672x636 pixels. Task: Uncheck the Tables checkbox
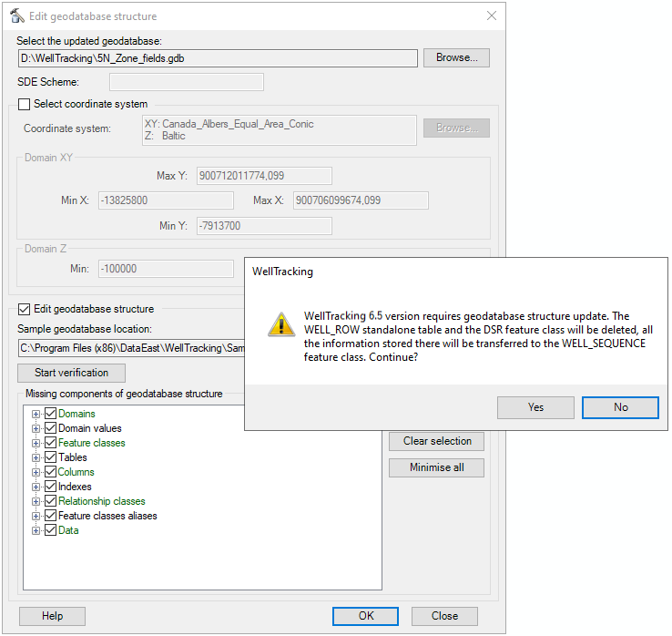(x=51, y=457)
